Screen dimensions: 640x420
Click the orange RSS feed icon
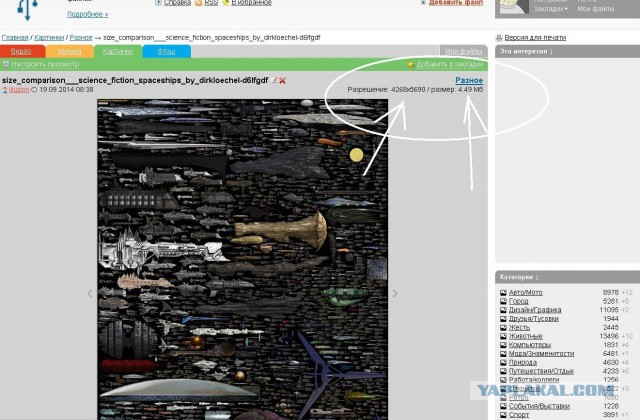tap(198, 2)
